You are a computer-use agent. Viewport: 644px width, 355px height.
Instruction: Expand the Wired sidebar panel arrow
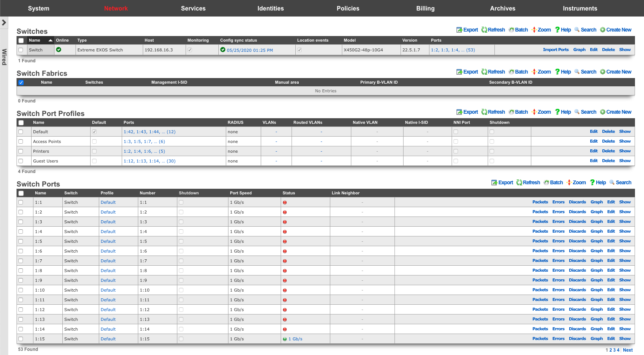click(4, 23)
